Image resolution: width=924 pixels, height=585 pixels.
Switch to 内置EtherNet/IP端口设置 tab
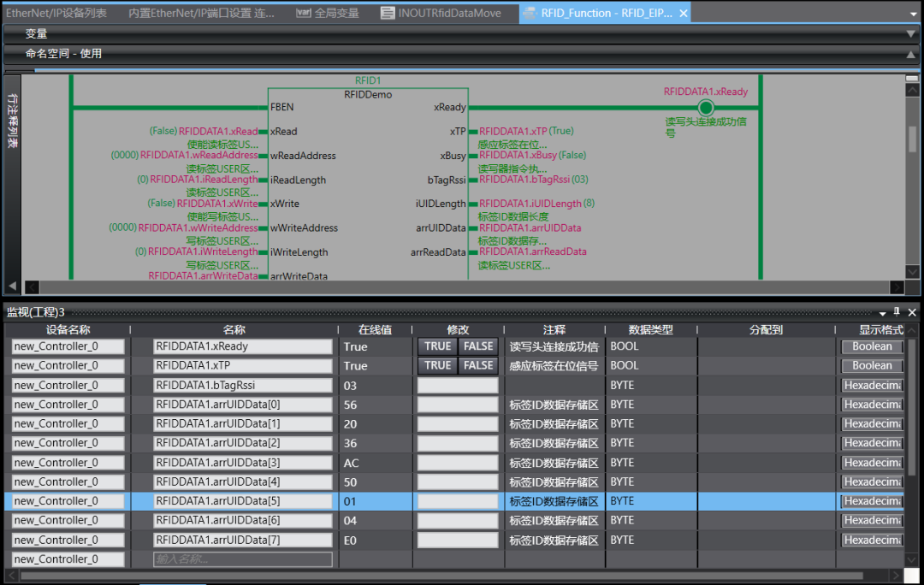[201, 13]
